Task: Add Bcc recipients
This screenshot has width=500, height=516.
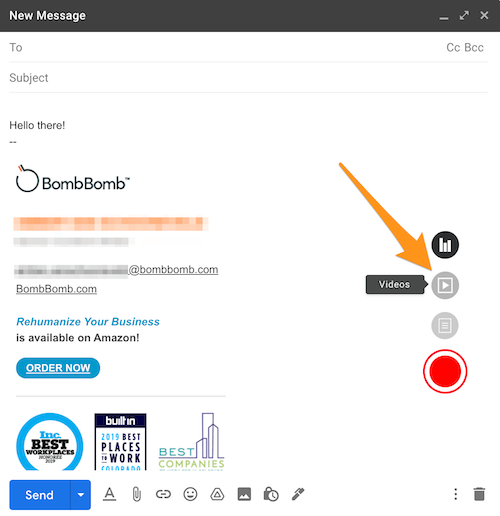Action: [474, 48]
